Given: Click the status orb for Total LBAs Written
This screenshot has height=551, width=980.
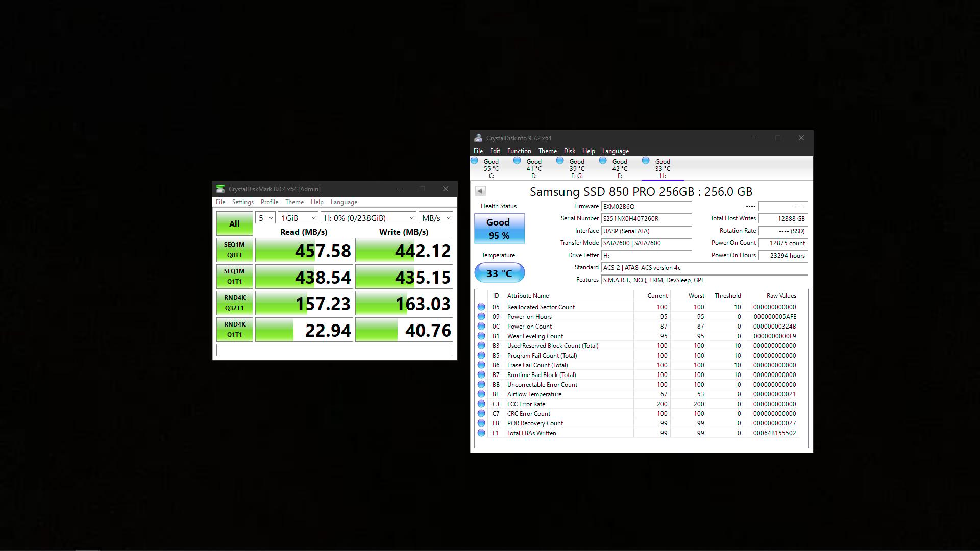Looking at the screenshot, I should pos(481,433).
